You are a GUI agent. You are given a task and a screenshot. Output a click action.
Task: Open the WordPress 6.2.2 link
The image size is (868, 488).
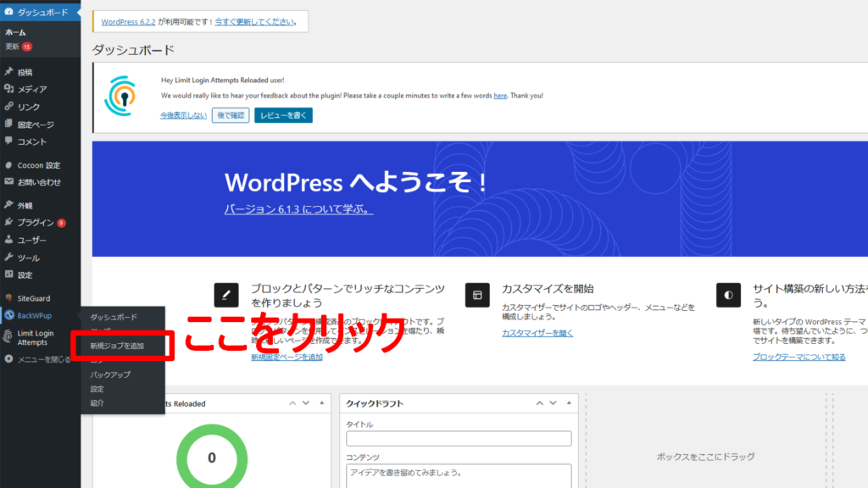tap(128, 21)
